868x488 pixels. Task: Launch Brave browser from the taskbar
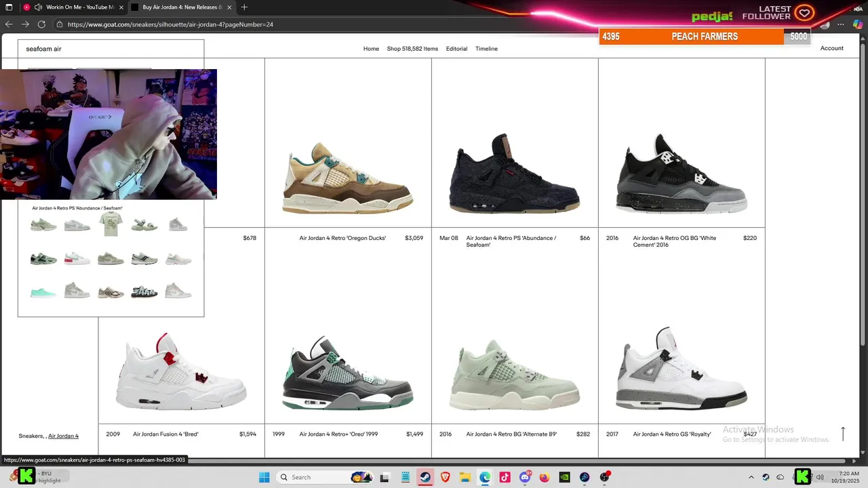(445, 477)
